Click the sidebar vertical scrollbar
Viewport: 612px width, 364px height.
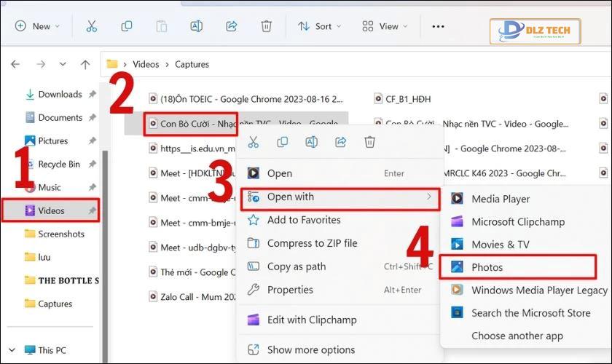[105, 256]
